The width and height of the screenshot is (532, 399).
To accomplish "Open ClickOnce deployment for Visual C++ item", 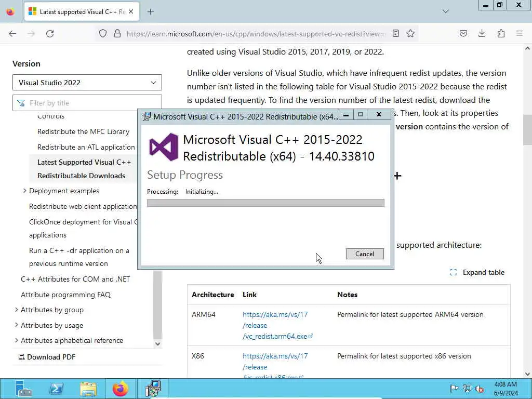I will [84, 229].
